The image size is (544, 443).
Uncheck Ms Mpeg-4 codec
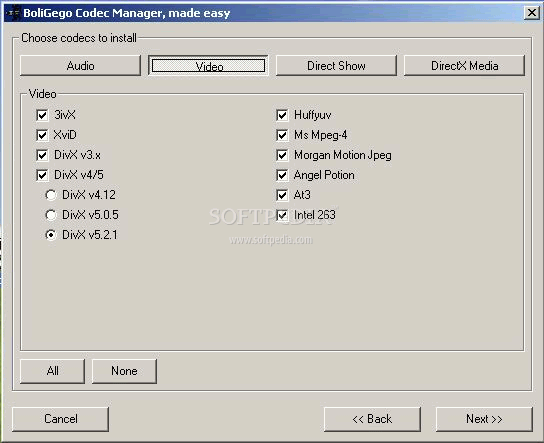click(x=282, y=135)
